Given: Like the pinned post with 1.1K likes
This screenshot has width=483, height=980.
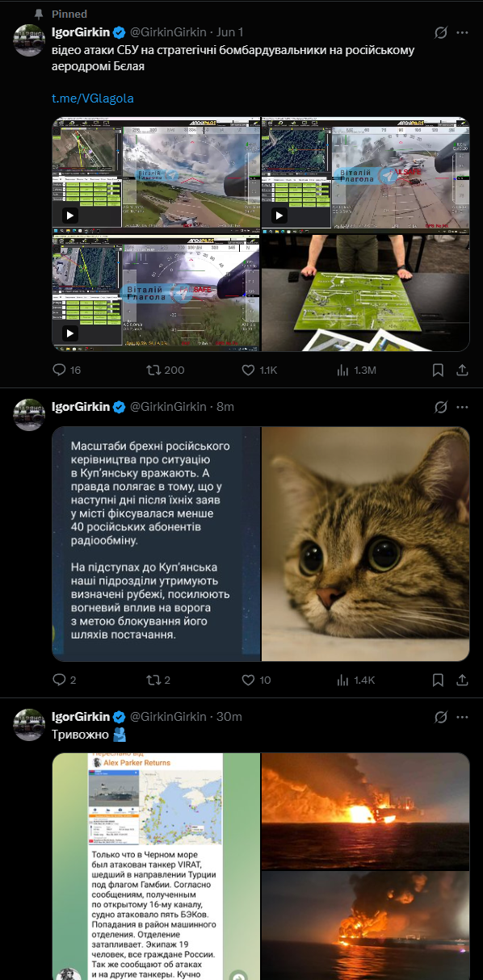Looking at the screenshot, I should (259, 370).
